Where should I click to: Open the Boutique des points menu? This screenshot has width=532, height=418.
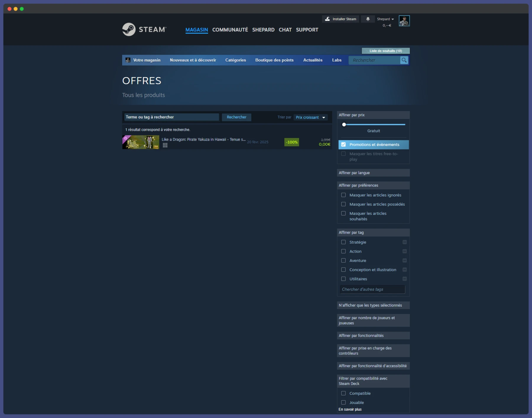pyautogui.click(x=274, y=60)
